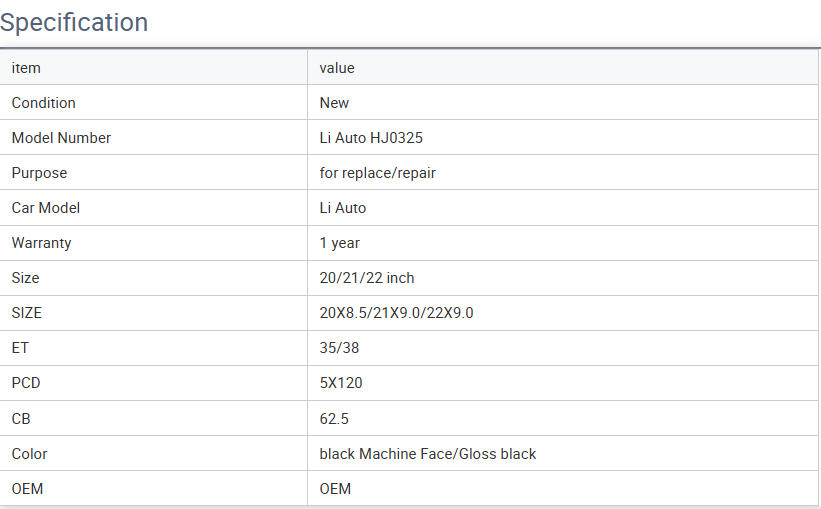Select the 'for replace/repair' value
The width and height of the screenshot is (821, 509).
tap(377, 173)
